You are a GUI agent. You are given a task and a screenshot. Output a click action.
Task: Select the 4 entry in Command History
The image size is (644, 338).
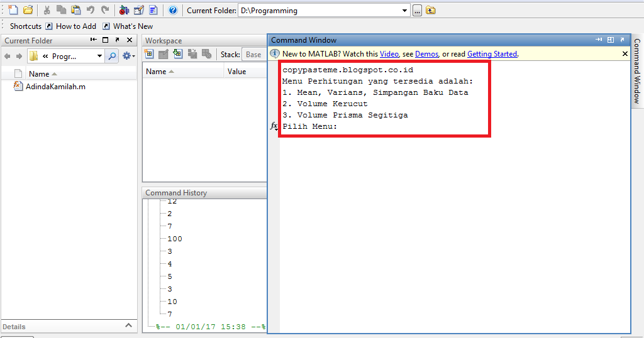point(170,264)
